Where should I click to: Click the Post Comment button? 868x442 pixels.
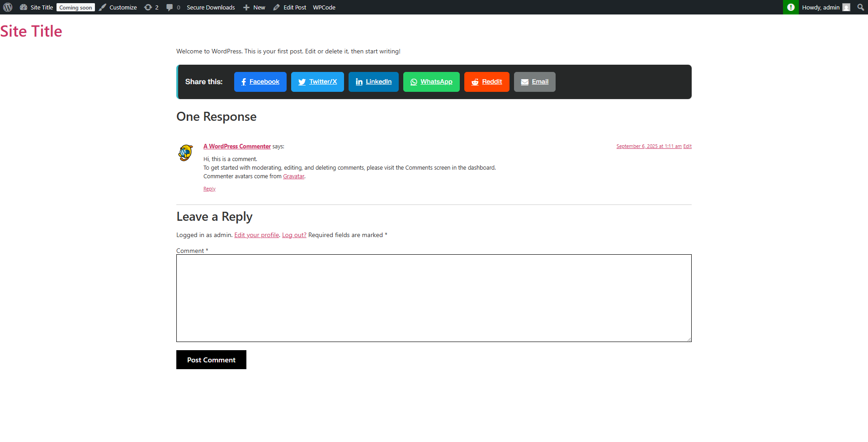[x=211, y=360]
